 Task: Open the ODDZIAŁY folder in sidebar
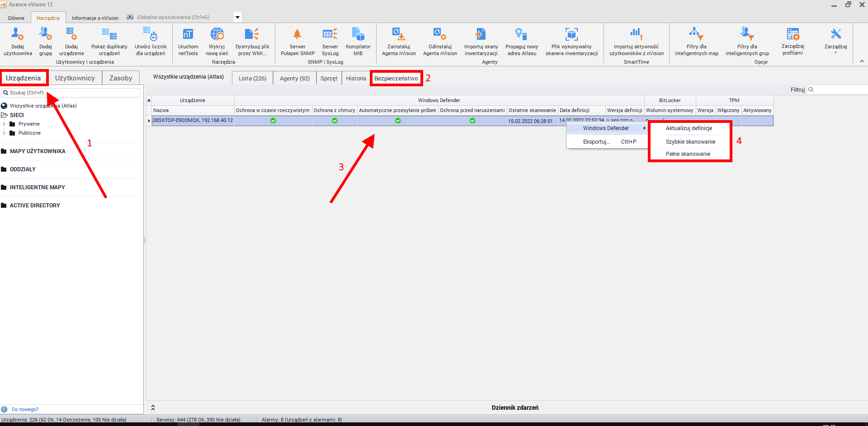click(23, 169)
